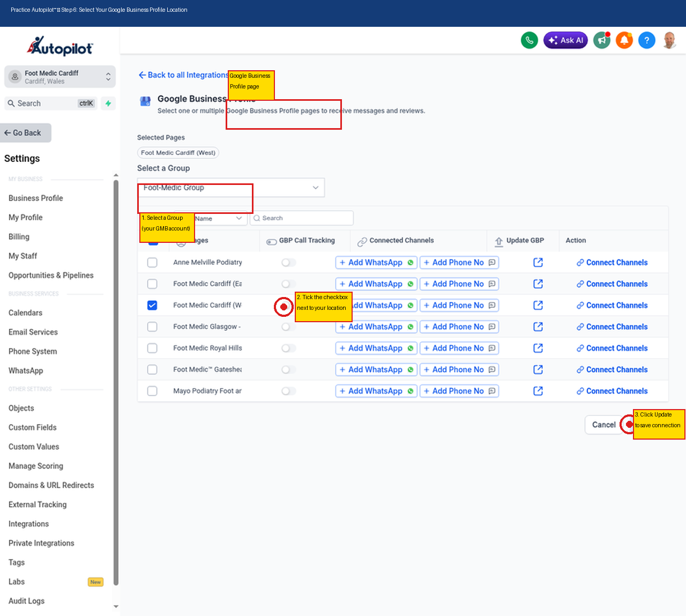Click Foot Medic Cardiff (West) selected page chip
The image size is (686, 616).
[x=178, y=153]
